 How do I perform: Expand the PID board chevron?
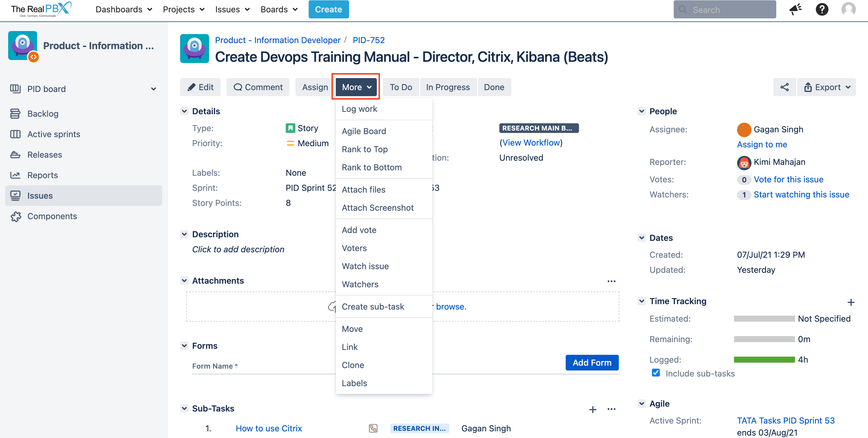154,89
